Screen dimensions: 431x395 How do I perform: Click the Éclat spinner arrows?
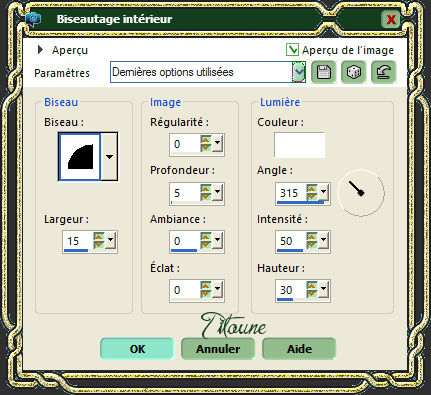pos(206,289)
